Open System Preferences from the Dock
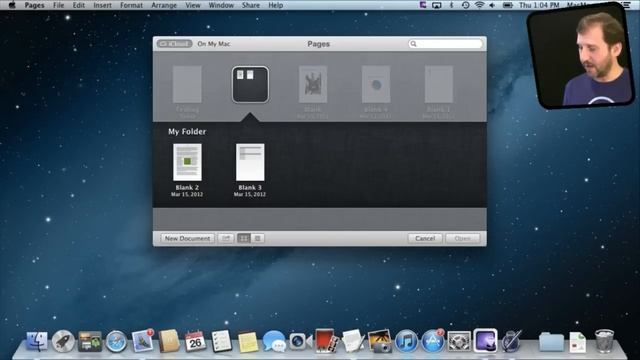 [x=459, y=341]
